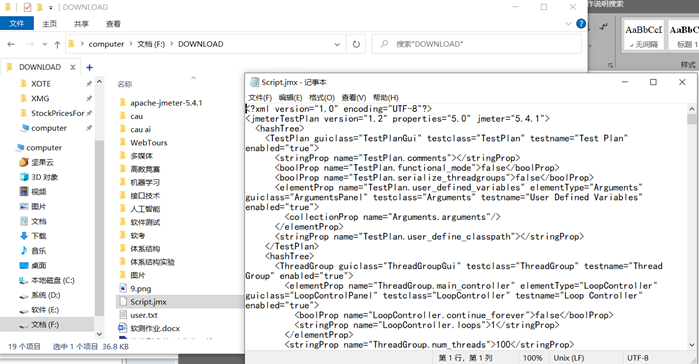Image resolution: width=699 pixels, height=364 pixels.
Task: Open Notepad 文件(F) menu
Action: pos(260,98)
